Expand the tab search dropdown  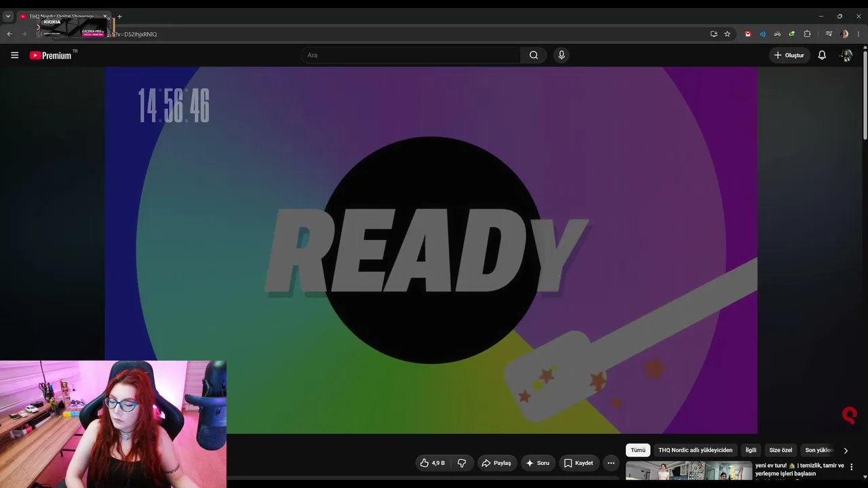[8, 16]
